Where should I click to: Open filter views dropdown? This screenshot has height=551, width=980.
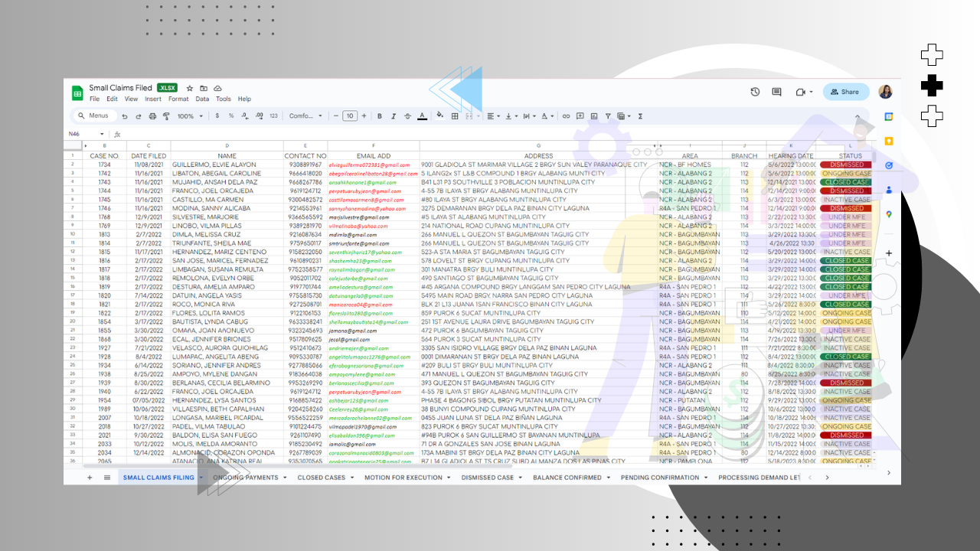coord(622,116)
